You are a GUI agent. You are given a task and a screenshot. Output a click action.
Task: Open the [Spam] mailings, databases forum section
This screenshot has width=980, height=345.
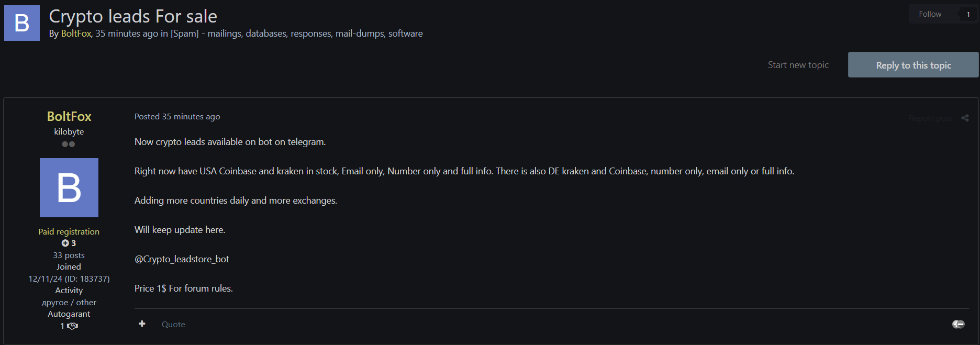297,34
